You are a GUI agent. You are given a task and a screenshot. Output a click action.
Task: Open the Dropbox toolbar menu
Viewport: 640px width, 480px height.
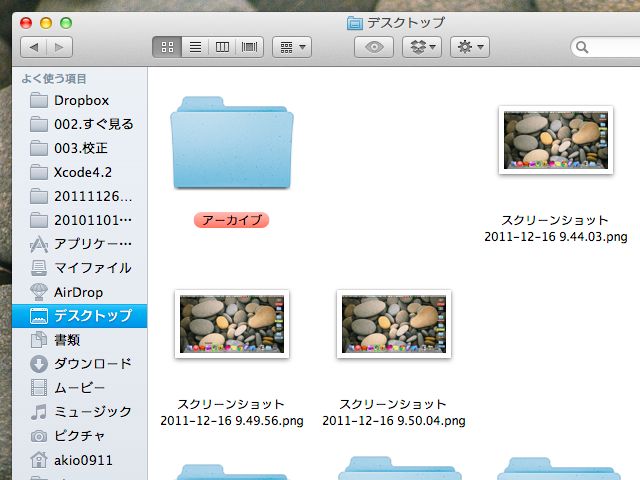(x=422, y=47)
